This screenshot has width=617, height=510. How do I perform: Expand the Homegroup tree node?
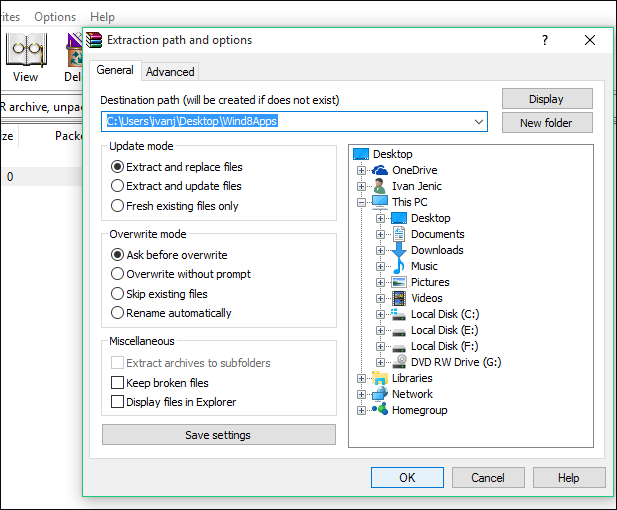[x=361, y=410]
